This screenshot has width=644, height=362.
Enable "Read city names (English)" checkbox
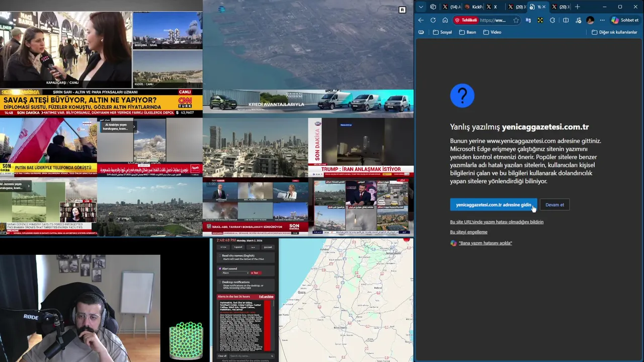click(x=220, y=256)
